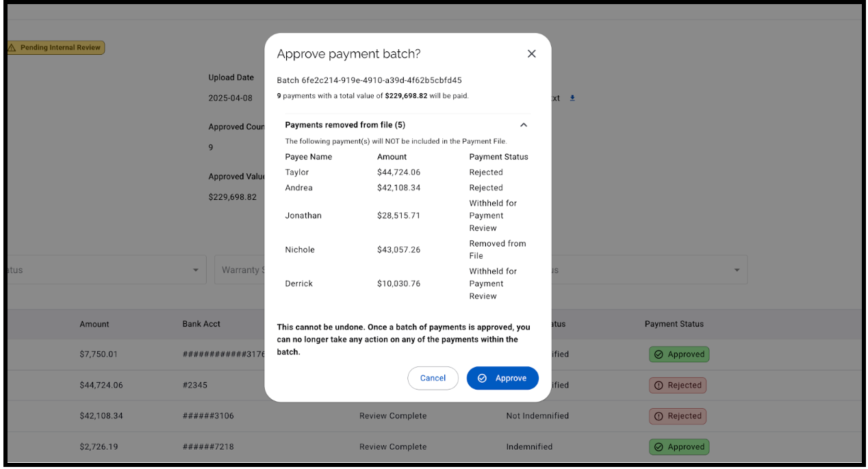Click bank account #2345
The width and height of the screenshot is (868, 469).
click(x=194, y=385)
